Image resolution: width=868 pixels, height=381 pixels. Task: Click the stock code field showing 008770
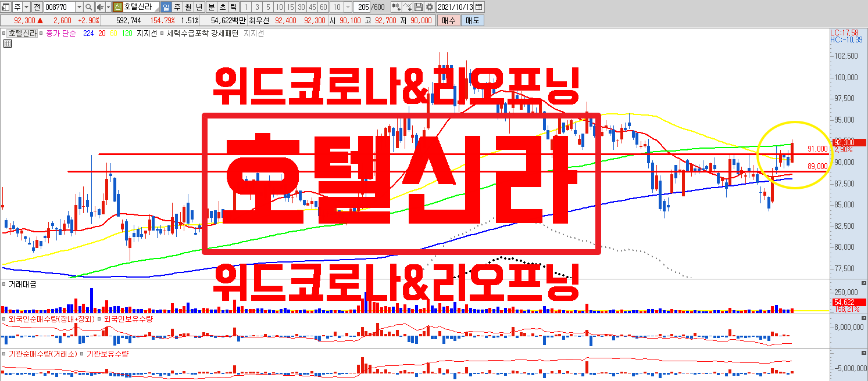coord(59,7)
